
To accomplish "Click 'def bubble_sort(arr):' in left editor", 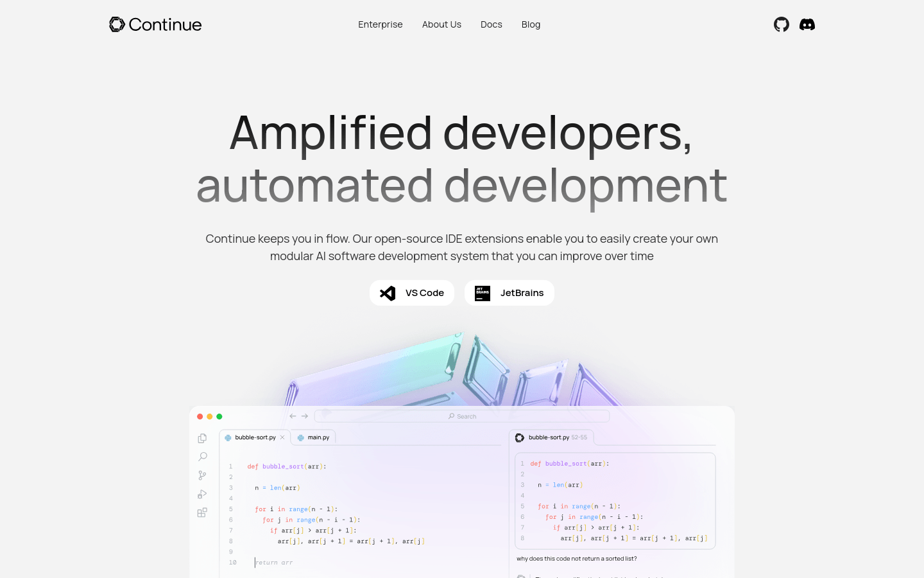I will point(287,466).
